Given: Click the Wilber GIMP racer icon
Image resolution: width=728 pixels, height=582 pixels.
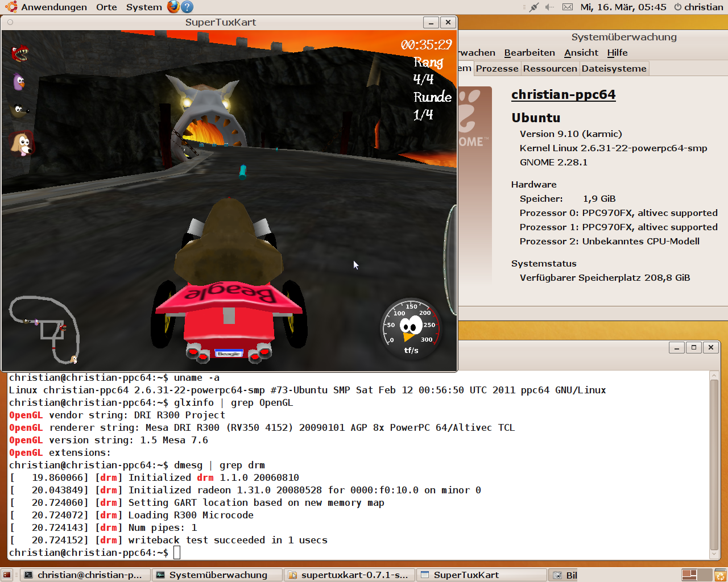Looking at the screenshot, I should [19, 110].
